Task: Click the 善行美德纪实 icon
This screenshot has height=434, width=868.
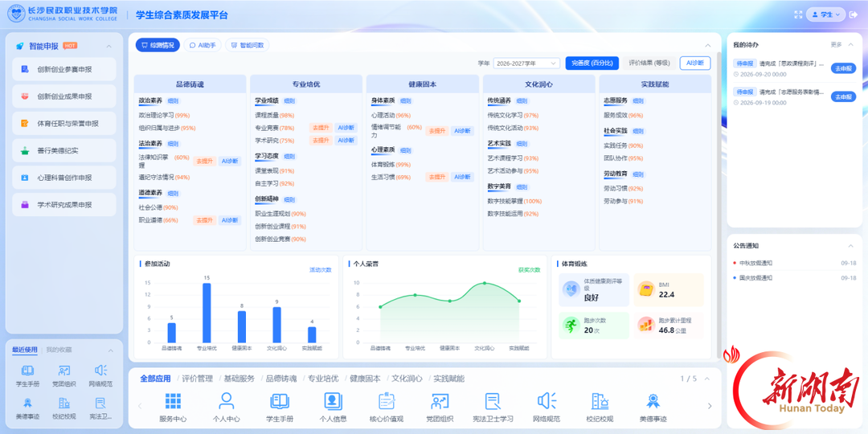Action: (24, 150)
